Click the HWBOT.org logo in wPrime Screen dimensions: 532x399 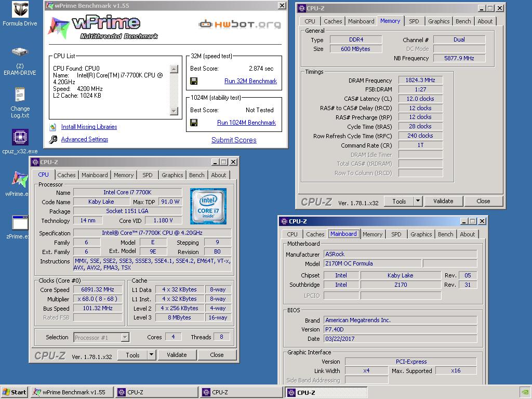coord(240,24)
